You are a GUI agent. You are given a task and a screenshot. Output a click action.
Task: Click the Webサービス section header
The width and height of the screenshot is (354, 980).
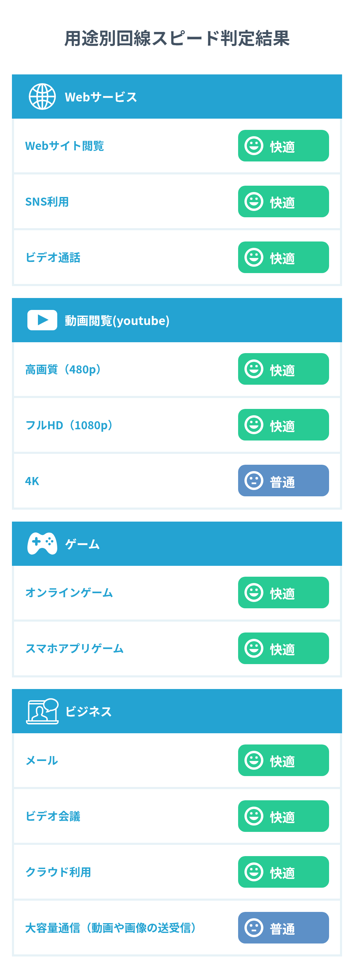pyautogui.click(x=101, y=97)
